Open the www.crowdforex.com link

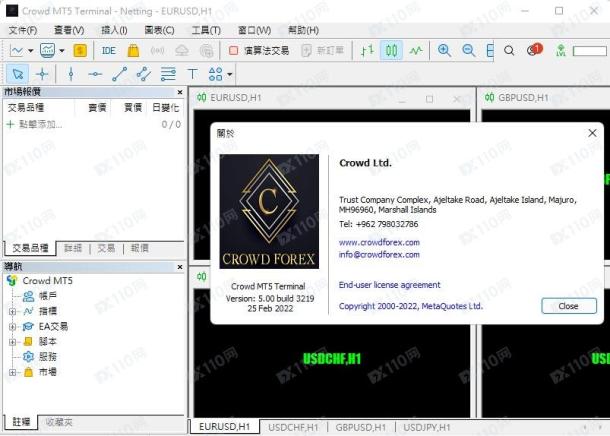click(379, 242)
